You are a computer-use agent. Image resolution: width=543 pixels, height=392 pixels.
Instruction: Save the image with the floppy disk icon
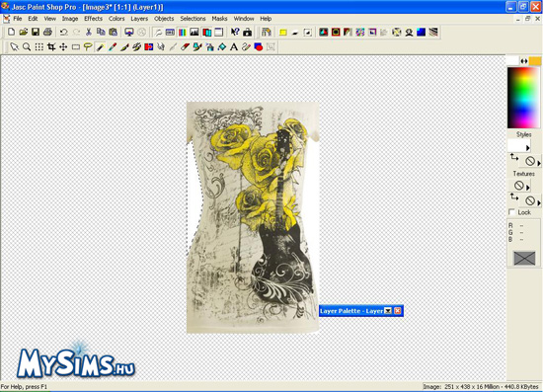[36, 33]
